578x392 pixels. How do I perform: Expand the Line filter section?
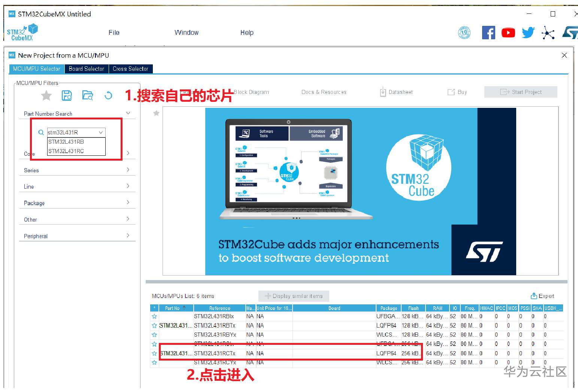click(x=128, y=186)
